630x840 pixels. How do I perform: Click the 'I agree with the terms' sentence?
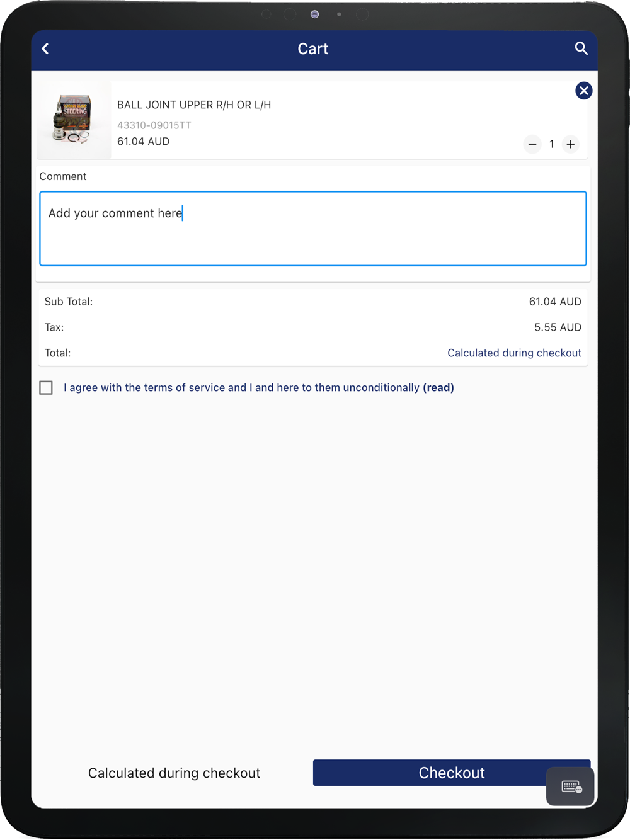click(x=241, y=387)
